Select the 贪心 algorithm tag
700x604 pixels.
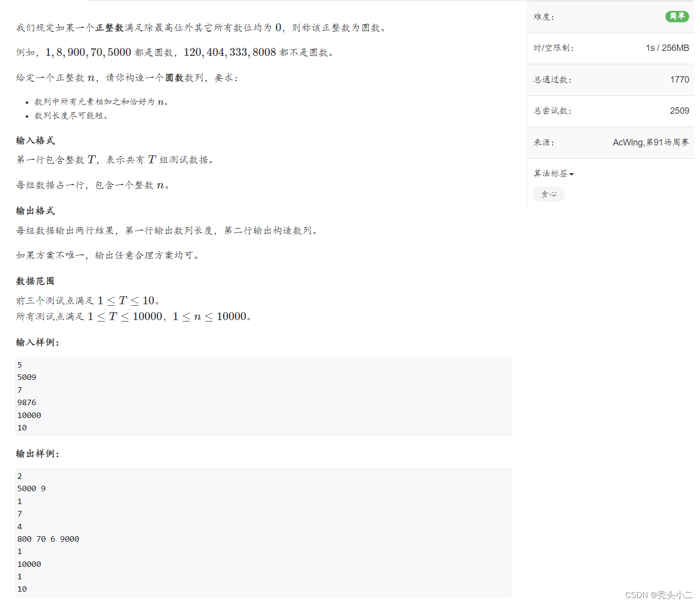click(549, 194)
